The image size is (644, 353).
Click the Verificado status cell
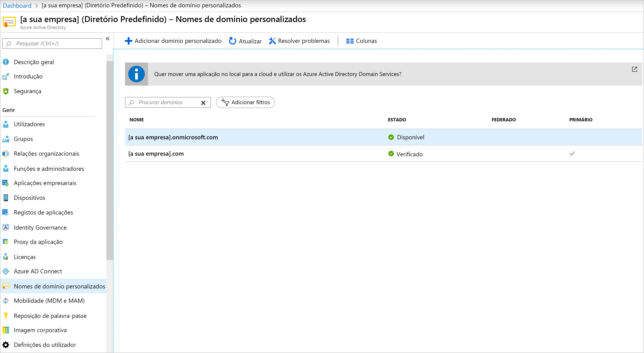pos(406,154)
